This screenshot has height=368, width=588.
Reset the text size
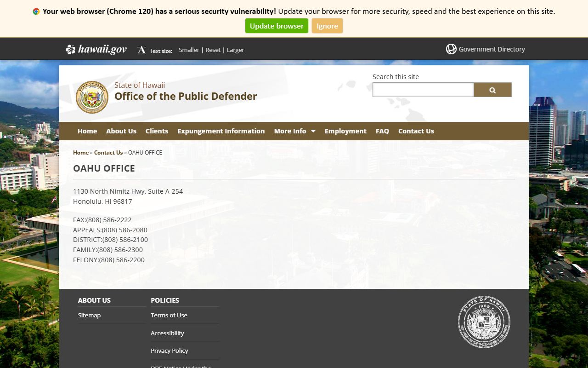pyautogui.click(x=213, y=50)
